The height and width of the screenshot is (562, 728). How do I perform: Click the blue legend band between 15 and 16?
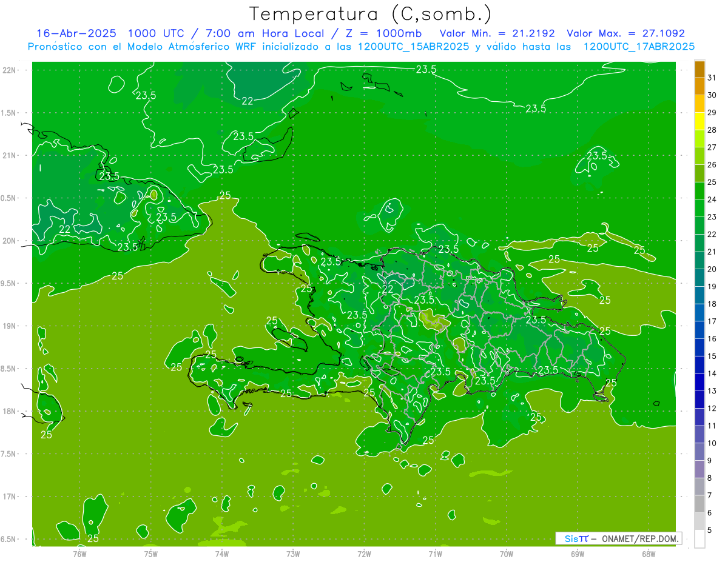tap(699, 347)
